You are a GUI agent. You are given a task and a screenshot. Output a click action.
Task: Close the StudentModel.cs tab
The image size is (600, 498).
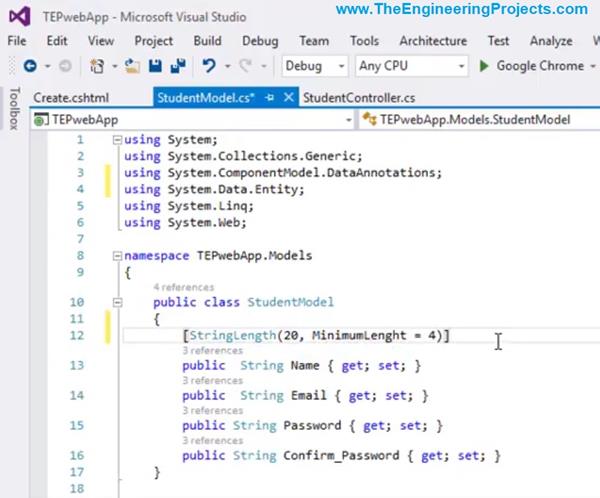click(x=289, y=97)
